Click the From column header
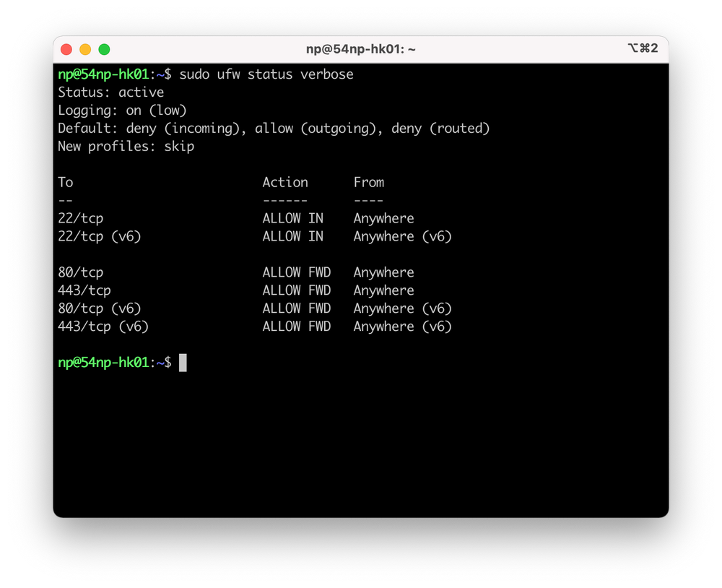722x588 pixels. tap(368, 182)
